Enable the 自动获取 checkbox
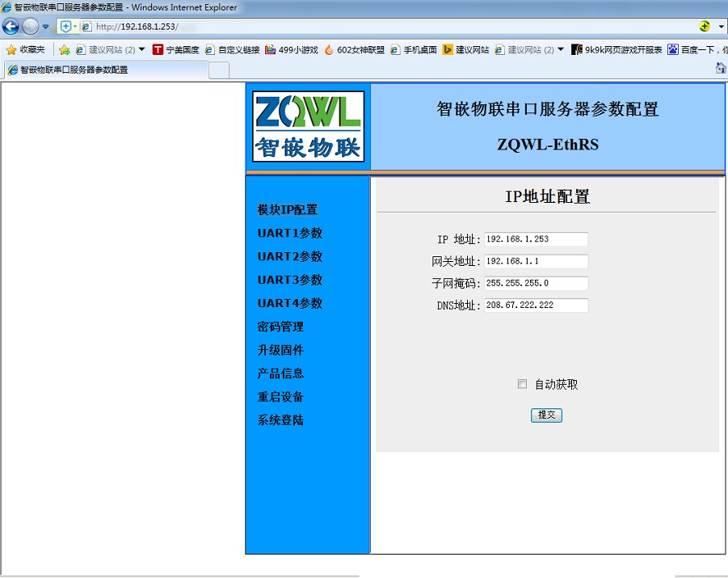Image resolution: width=728 pixels, height=578 pixels. pyautogui.click(x=522, y=384)
